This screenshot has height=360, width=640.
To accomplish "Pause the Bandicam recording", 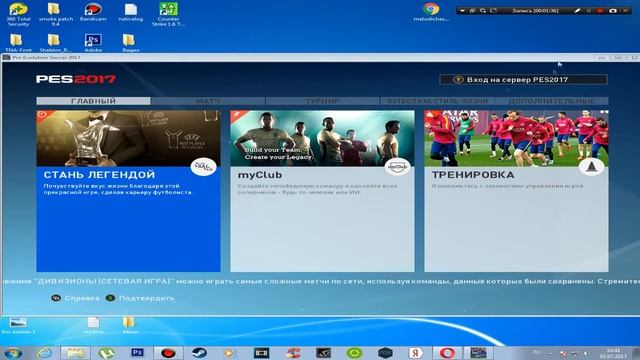I will click(589, 11).
